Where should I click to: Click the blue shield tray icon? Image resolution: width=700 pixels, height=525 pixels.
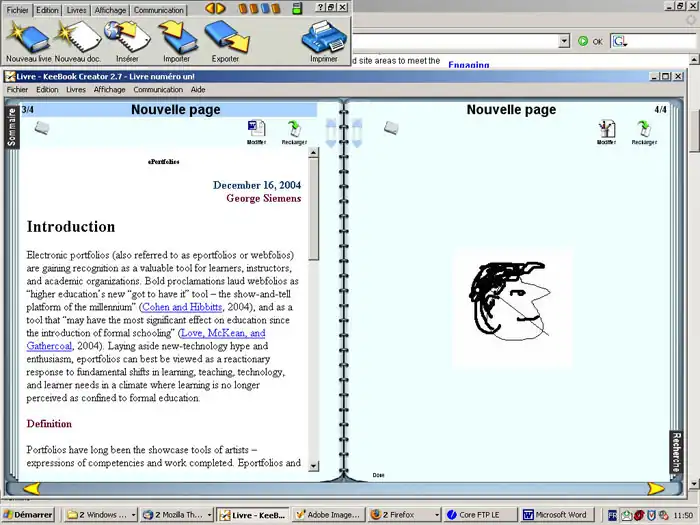[651, 515]
